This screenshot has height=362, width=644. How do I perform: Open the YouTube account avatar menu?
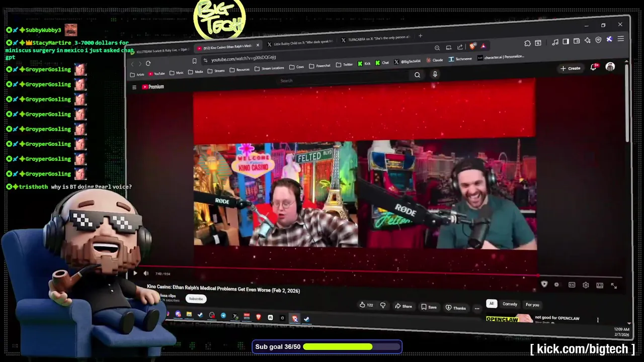pos(610,66)
